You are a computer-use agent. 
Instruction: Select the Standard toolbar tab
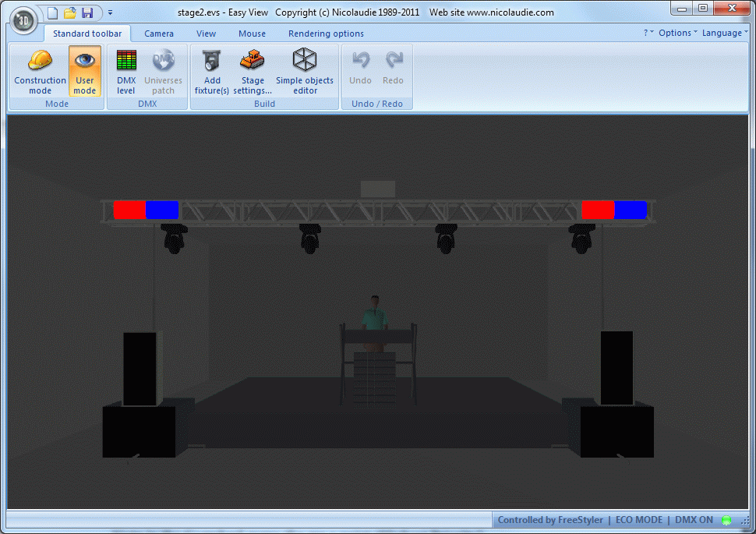pos(87,34)
